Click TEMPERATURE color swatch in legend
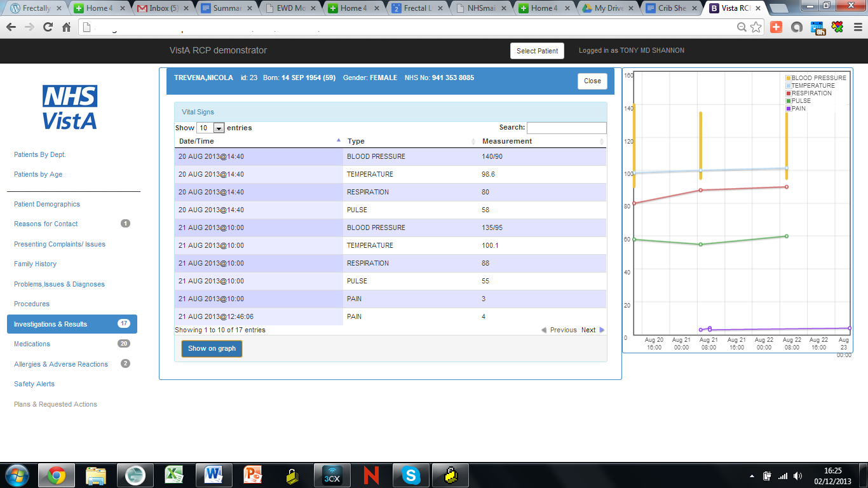Image resolution: width=868 pixels, height=488 pixels. (789, 86)
